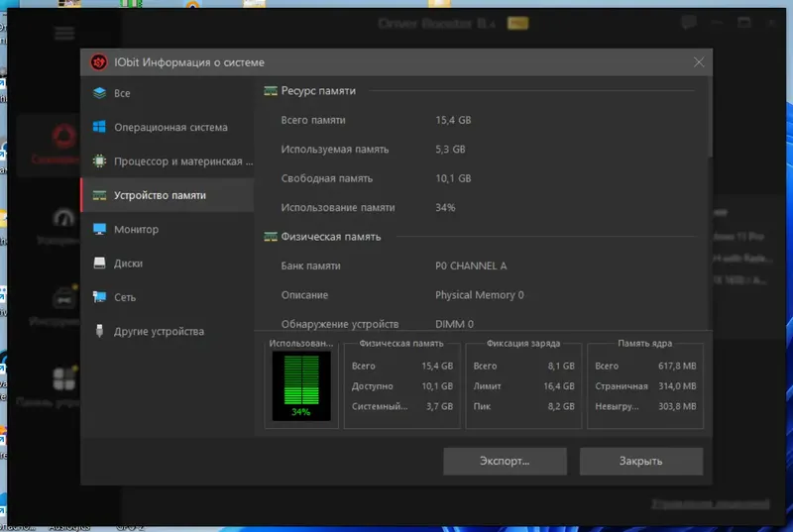Click the chip icon for Процессор и материнская

tap(100, 161)
